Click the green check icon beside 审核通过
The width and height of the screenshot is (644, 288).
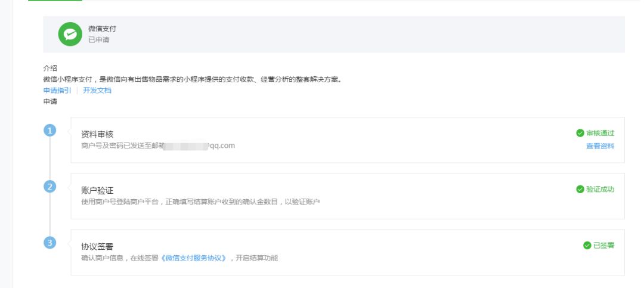pos(580,133)
